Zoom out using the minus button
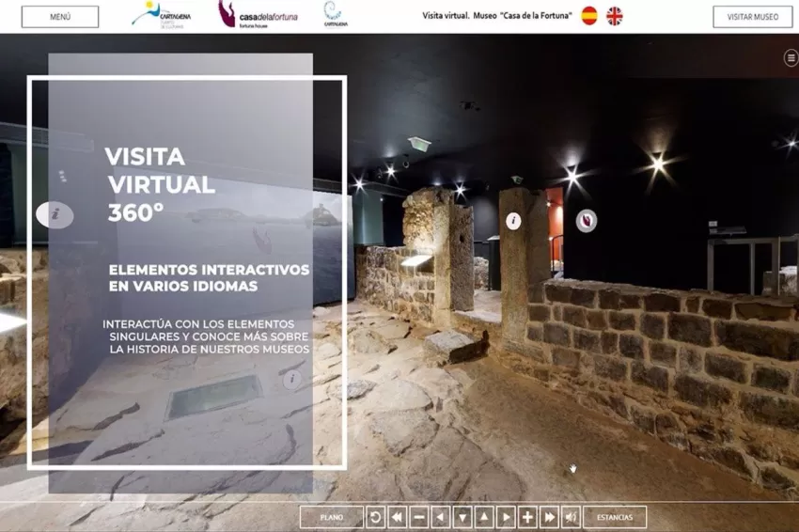The width and height of the screenshot is (799, 532). (419, 517)
